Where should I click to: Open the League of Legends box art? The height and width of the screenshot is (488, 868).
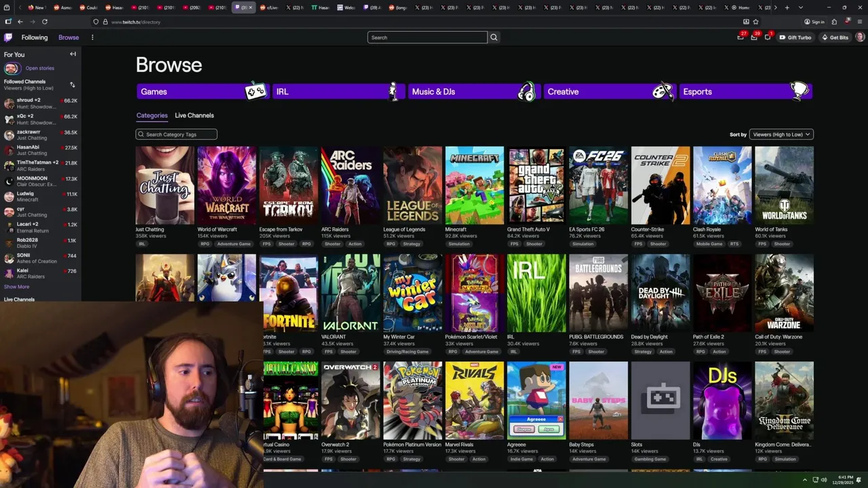(412, 185)
